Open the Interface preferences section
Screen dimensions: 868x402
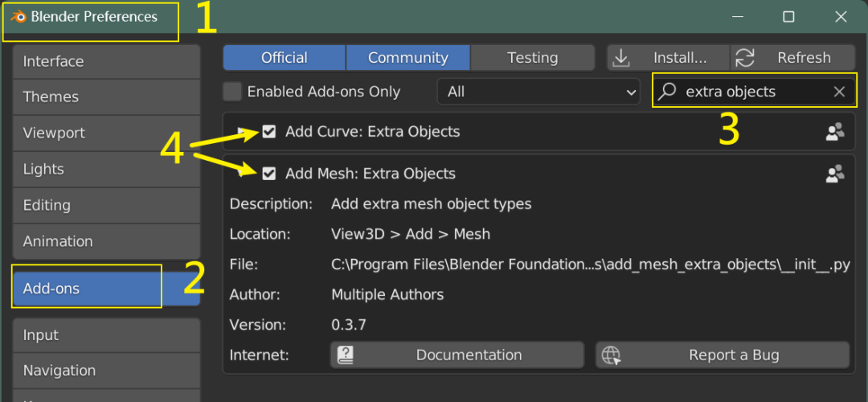pyautogui.click(x=106, y=61)
